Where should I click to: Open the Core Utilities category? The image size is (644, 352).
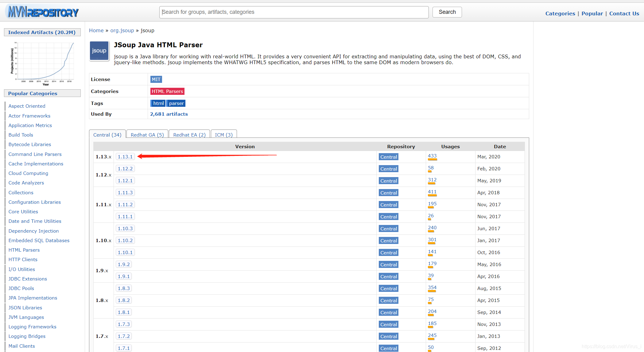pos(23,212)
